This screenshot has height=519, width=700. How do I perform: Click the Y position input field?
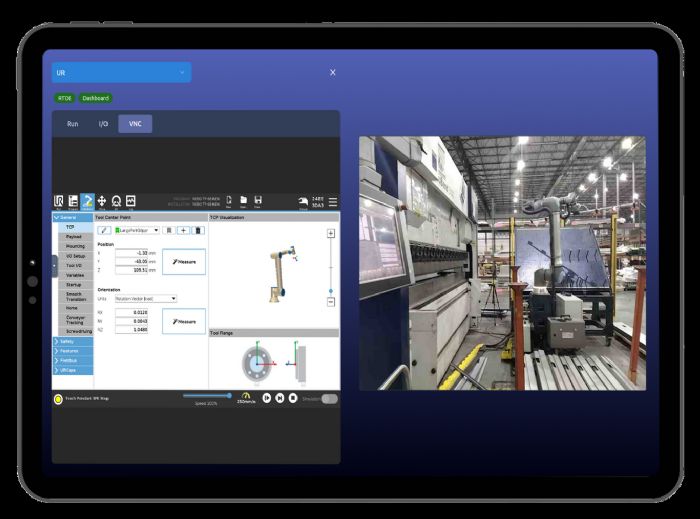pos(131,262)
